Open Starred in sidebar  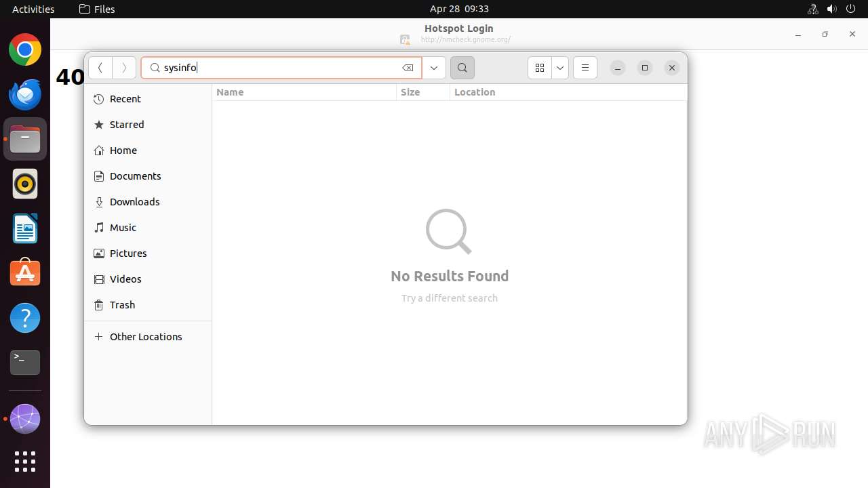point(148,125)
